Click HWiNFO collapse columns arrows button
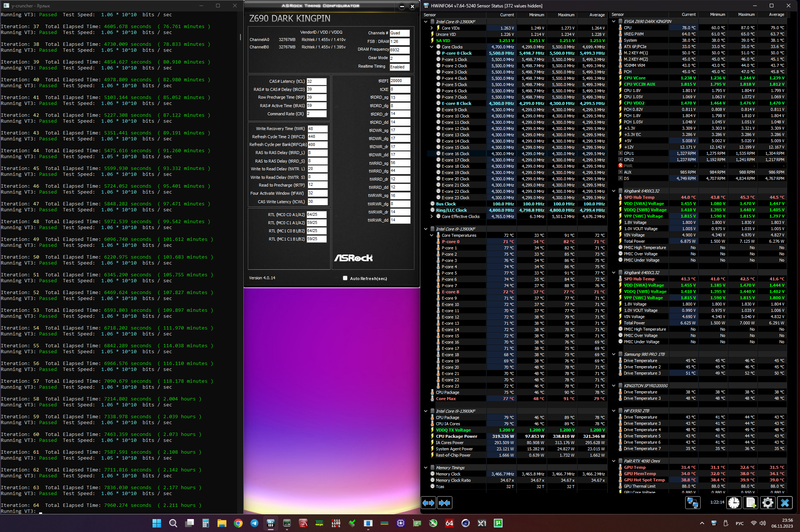 tap(444, 503)
